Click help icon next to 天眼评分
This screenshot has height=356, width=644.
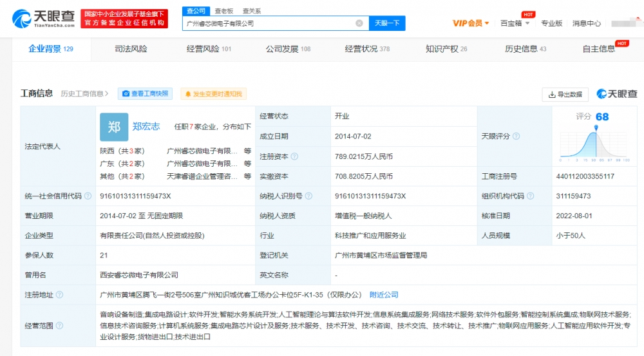pyautogui.click(x=516, y=136)
